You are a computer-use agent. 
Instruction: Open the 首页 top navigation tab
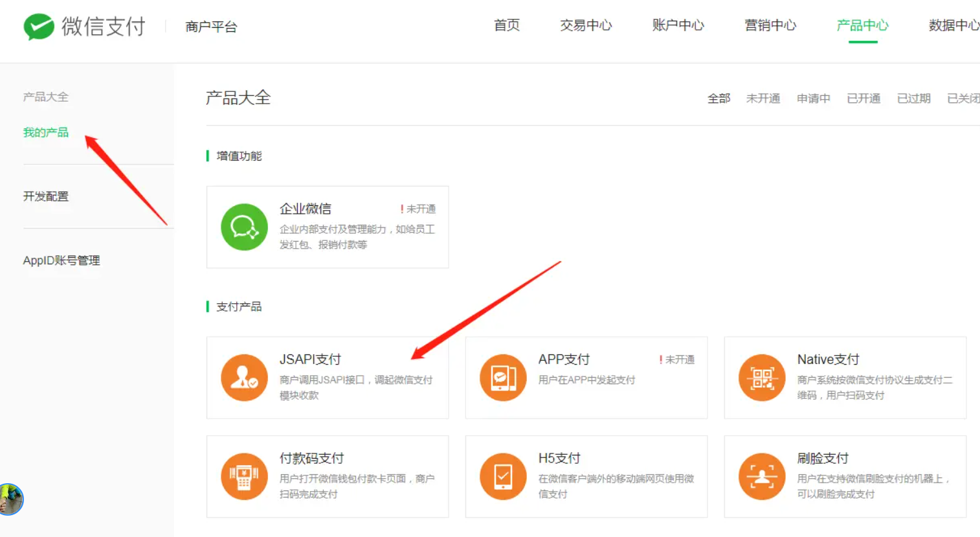click(x=507, y=25)
